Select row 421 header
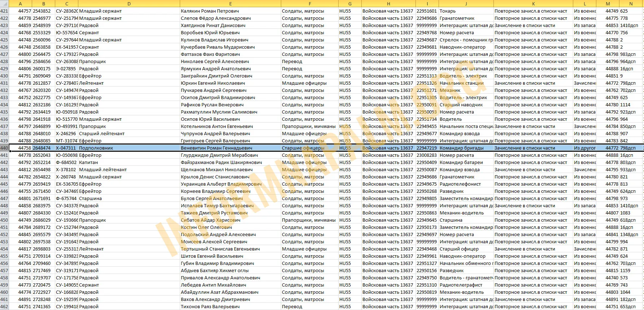Screen dimensions: 644x310 [x=4, y=11]
